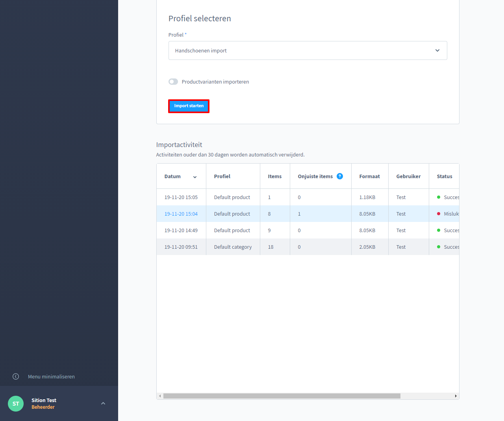Click the Status column header
The height and width of the screenshot is (421, 504).
click(445, 176)
